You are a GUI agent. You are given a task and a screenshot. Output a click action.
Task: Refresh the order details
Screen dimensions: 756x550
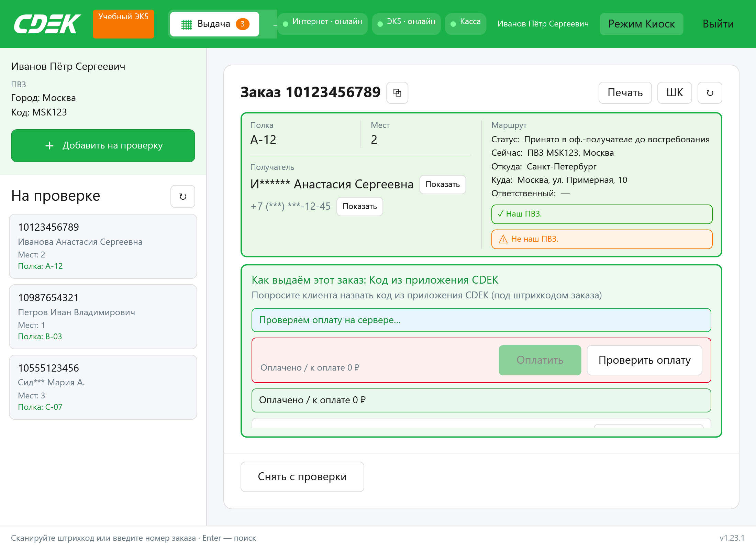[x=710, y=92]
